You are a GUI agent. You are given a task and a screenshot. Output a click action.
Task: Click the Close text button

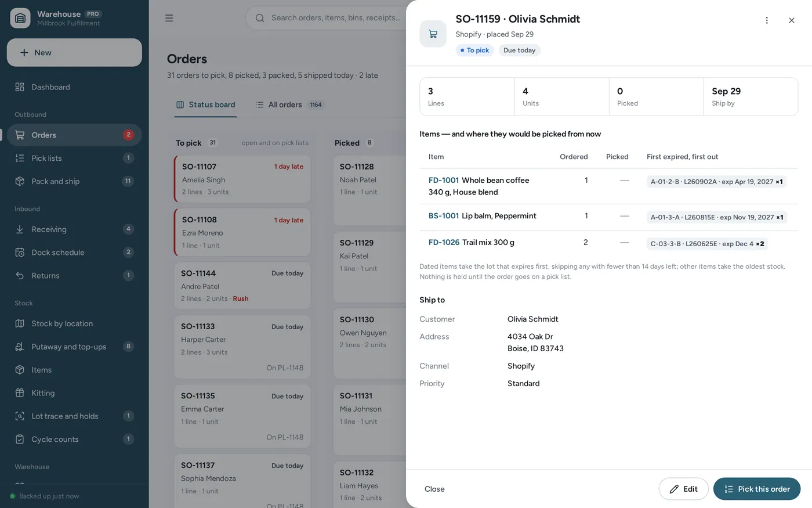click(434, 489)
